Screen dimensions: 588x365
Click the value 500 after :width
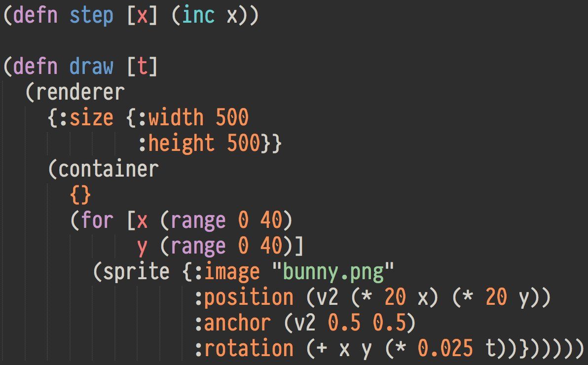pos(232,117)
